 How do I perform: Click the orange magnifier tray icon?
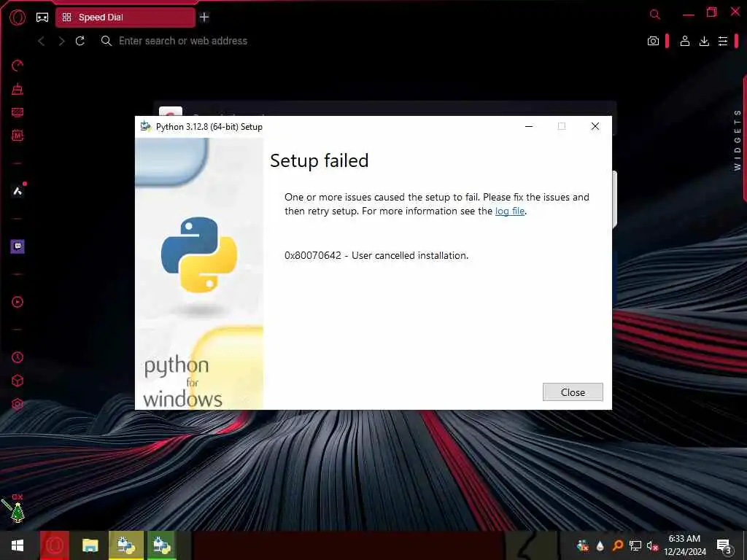(x=617, y=545)
